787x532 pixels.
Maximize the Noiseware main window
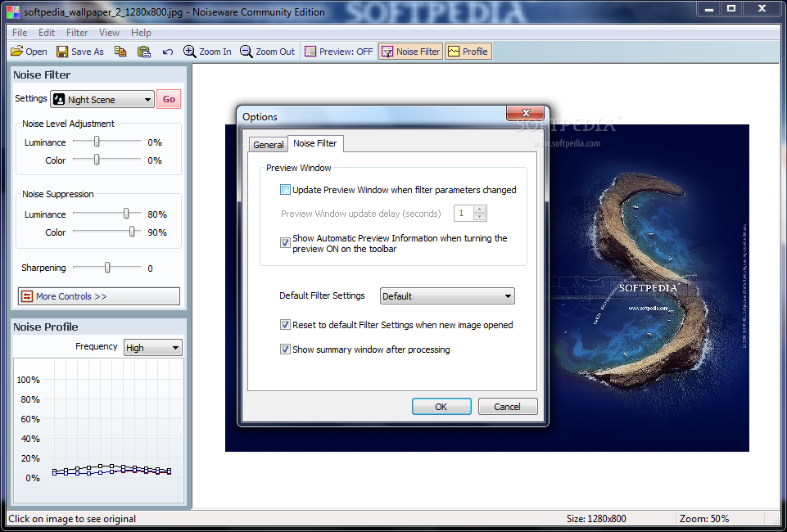[x=732, y=8]
